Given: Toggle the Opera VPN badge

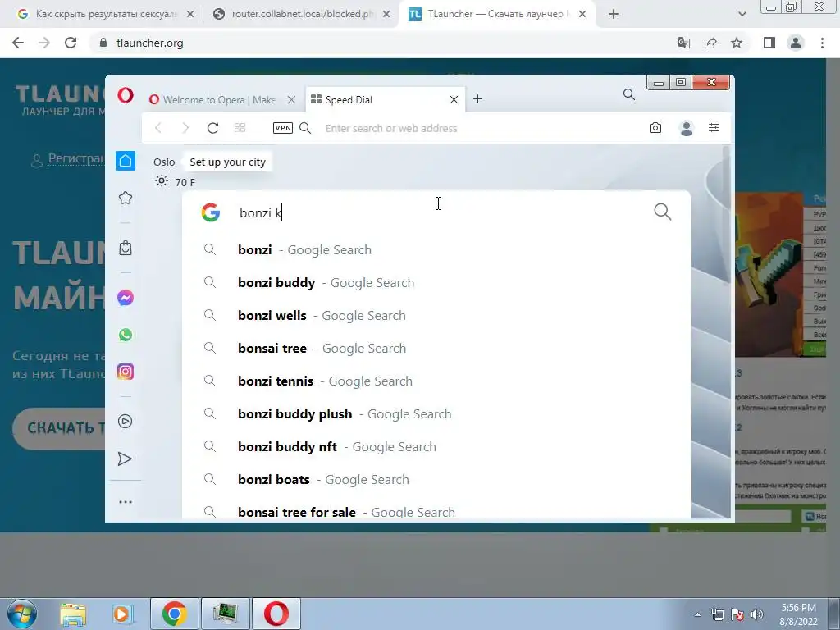Looking at the screenshot, I should 283,128.
